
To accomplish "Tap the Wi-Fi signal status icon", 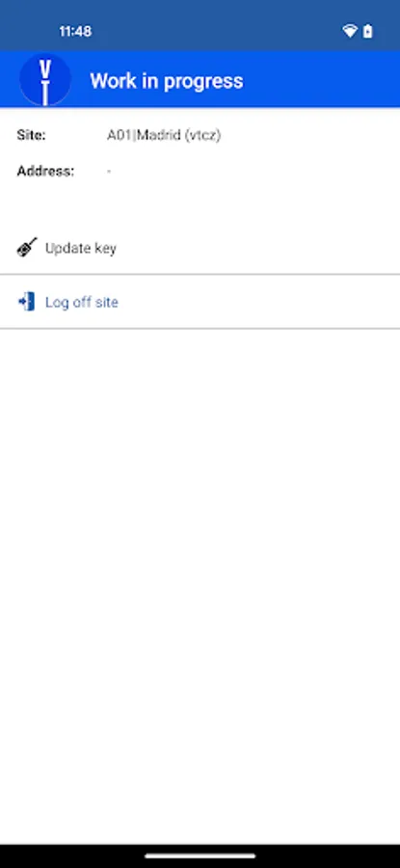I will (x=350, y=32).
